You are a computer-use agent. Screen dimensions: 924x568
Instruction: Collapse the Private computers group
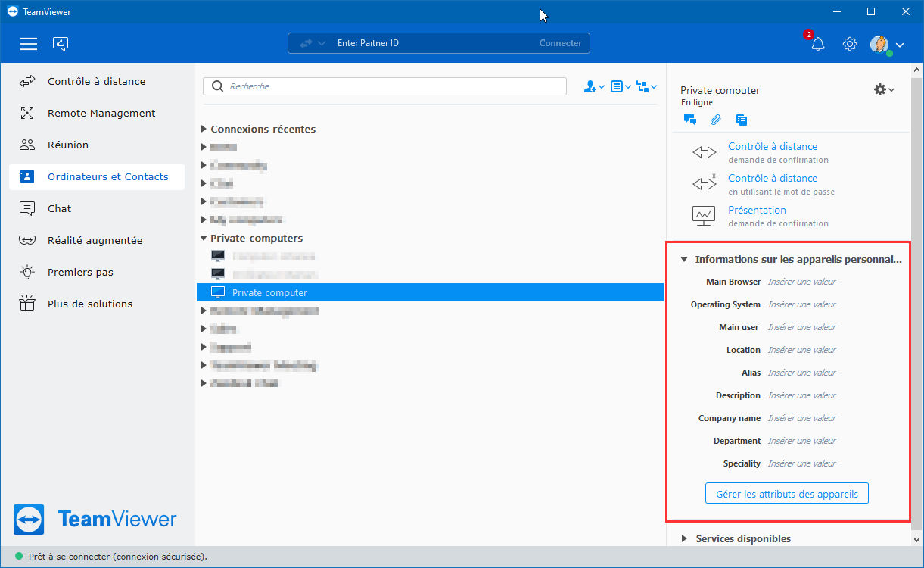tap(204, 238)
